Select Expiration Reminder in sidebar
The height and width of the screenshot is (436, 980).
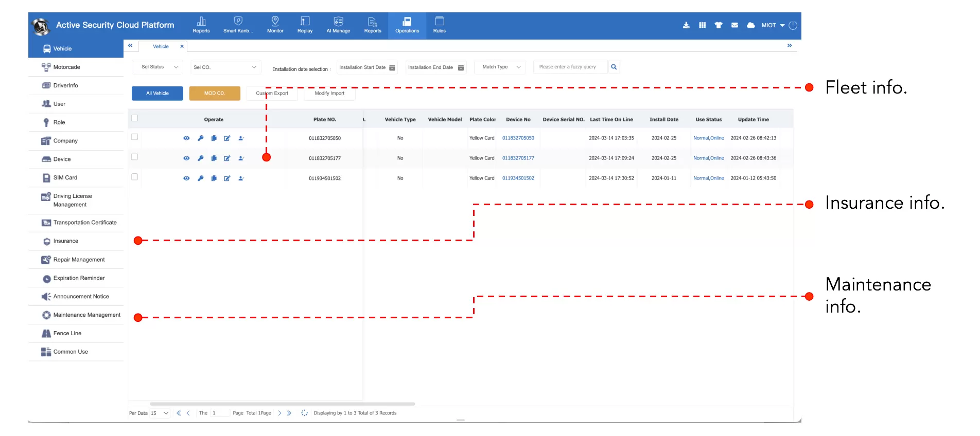point(76,278)
